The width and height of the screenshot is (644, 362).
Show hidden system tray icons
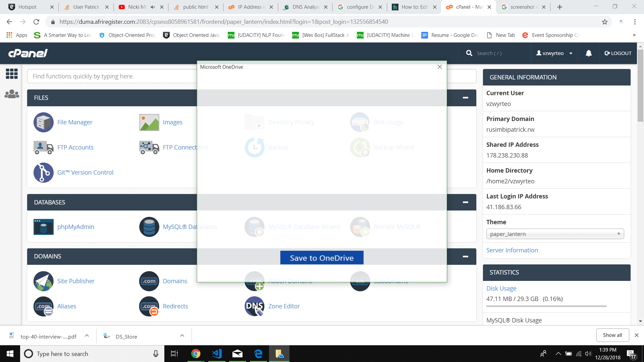pos(558,354)
